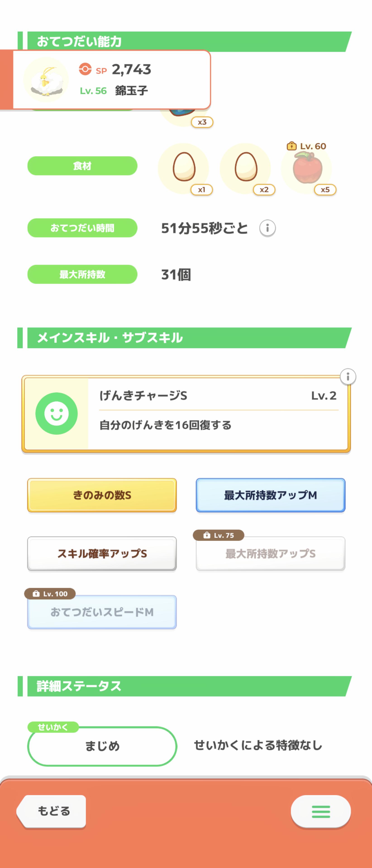Tap the first egg ingredient icon
Screen dimensions: 372x868
pos(184,167)
